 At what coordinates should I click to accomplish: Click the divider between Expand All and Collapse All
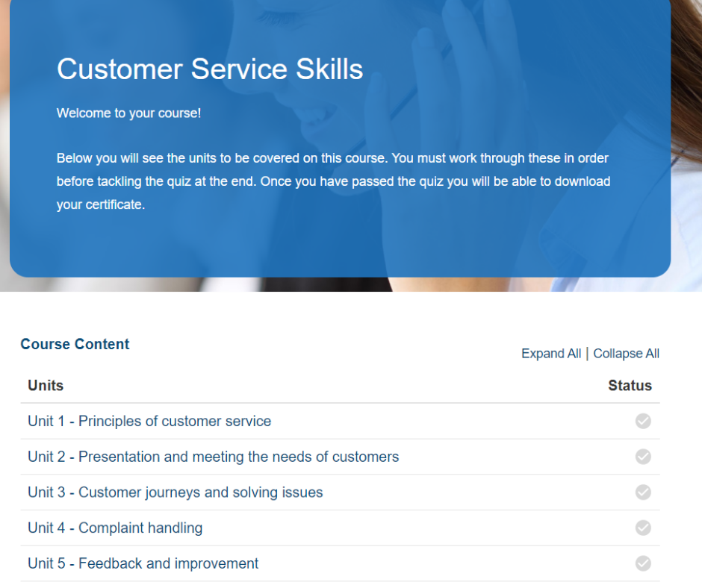coord(587,354)
